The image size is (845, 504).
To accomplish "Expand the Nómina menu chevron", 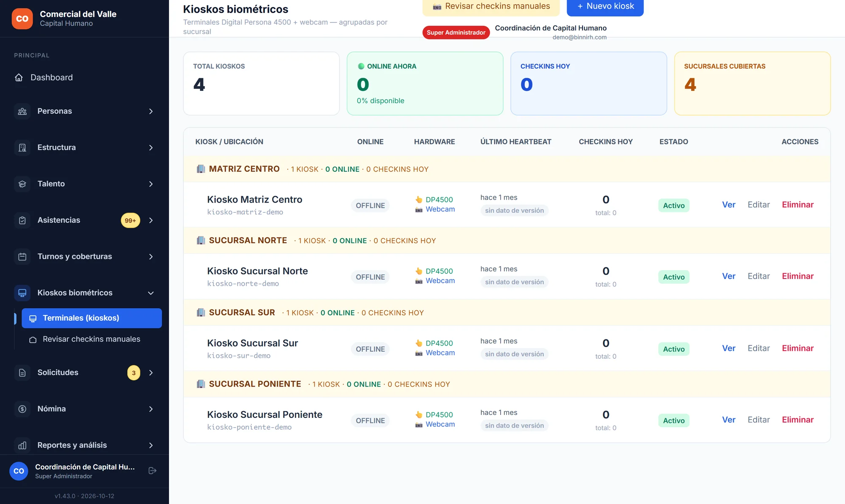I will coord(151,409).
